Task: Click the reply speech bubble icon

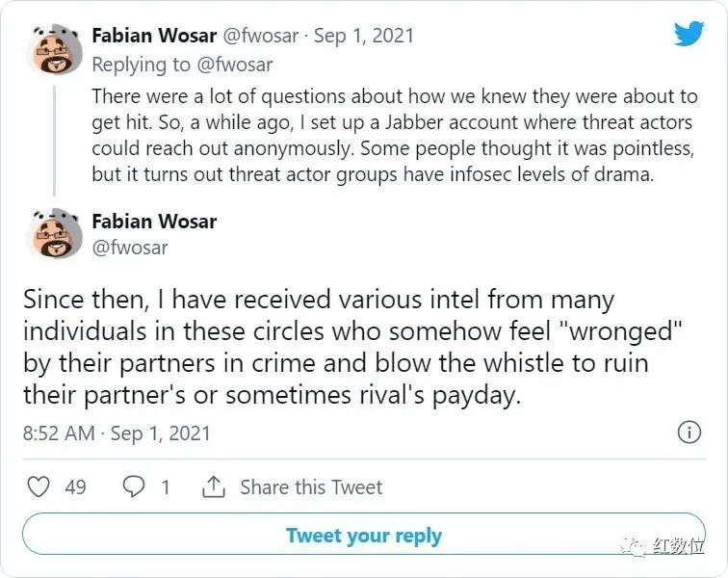Action: click(134, 487)
